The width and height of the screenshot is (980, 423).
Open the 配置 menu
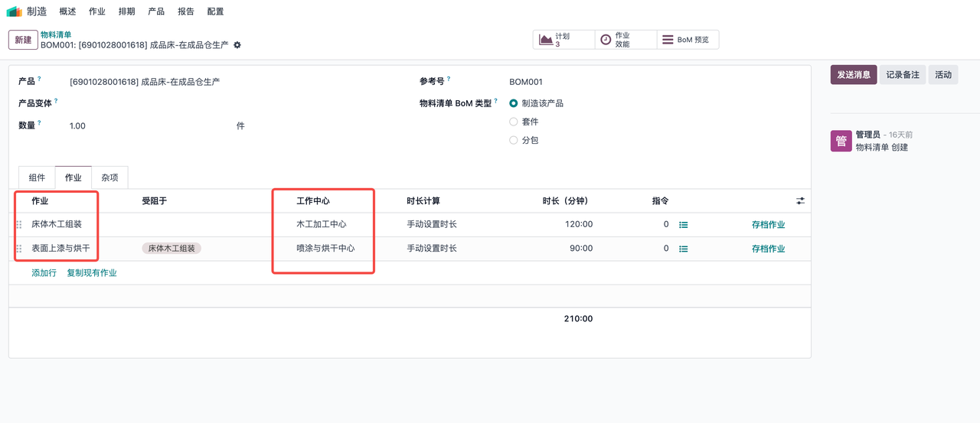(x=216, y=11)
